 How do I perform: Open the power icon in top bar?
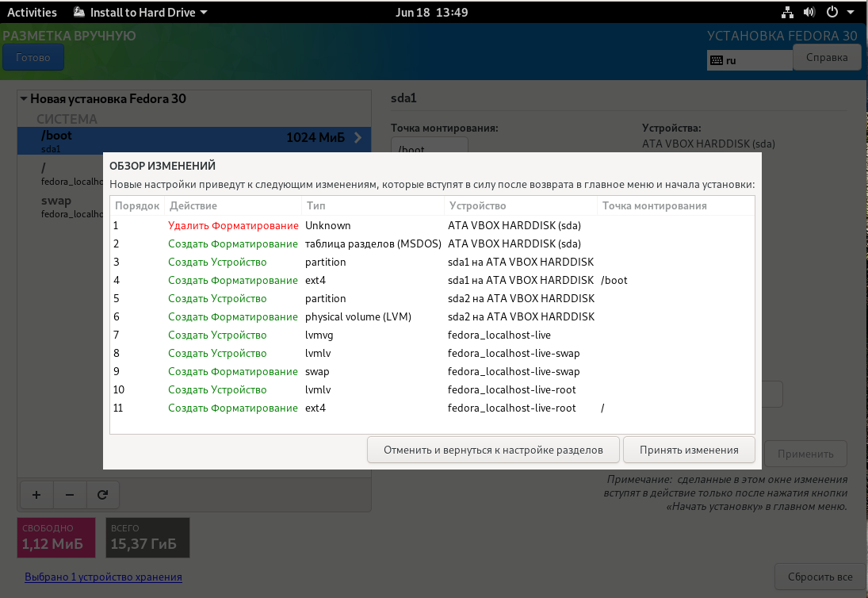pos(832,12)
